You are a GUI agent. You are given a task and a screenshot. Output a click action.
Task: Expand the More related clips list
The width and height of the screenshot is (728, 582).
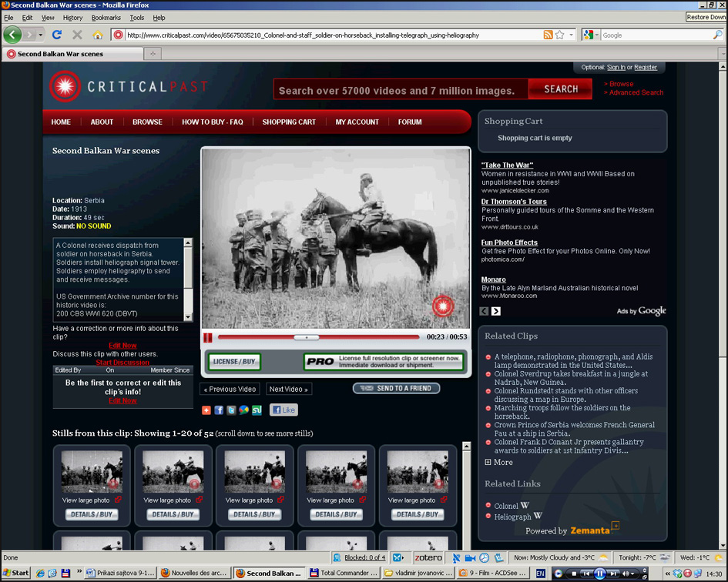[x=498, y=462]
